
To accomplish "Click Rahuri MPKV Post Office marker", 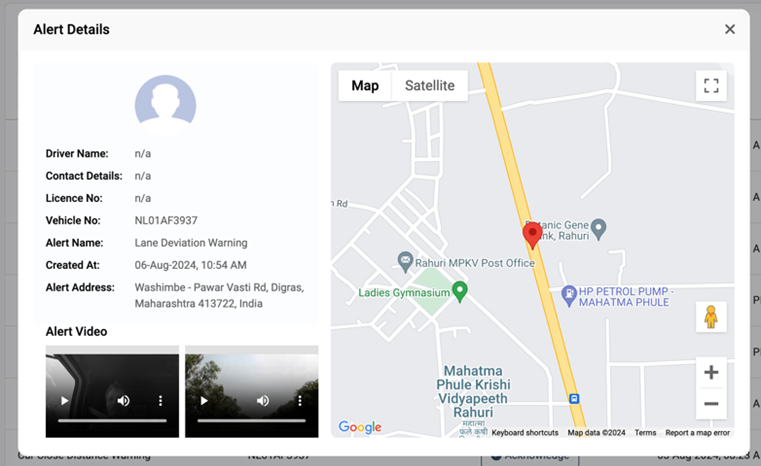I will click(x=405, y=261).
